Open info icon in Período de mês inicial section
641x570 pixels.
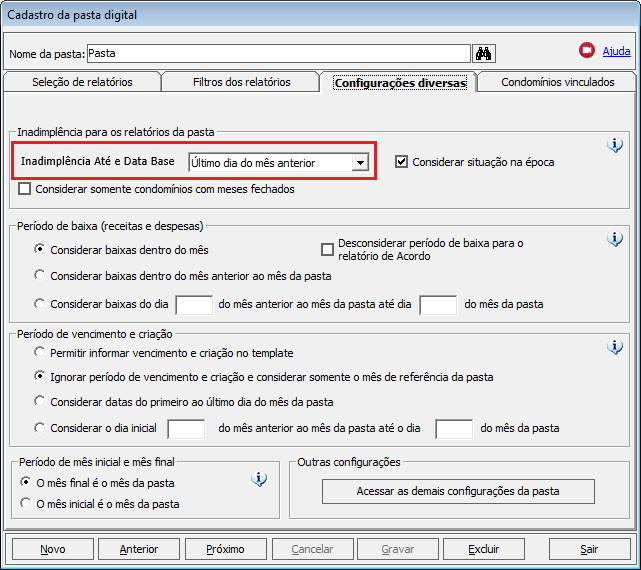pyautogui.click(x=259, y=479)
